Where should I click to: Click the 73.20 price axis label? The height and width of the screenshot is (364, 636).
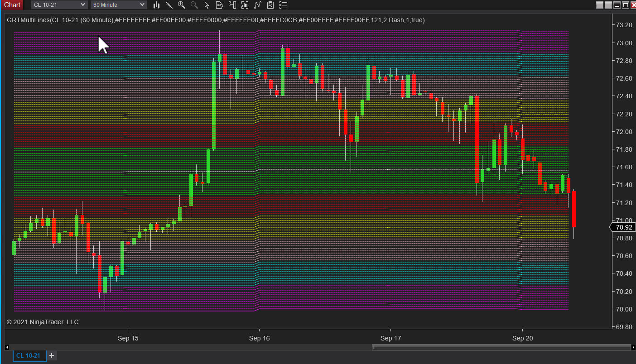pyautogui.click(x=624, y=25)
